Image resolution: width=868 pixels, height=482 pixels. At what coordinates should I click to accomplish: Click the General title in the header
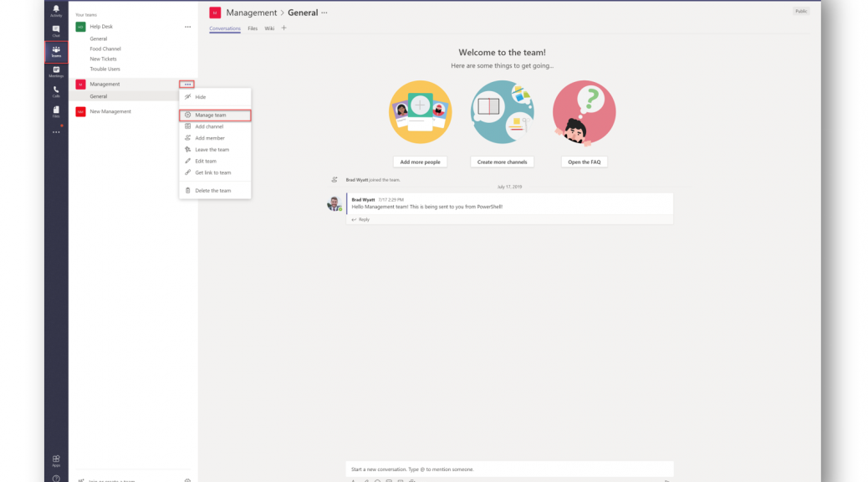303,13
